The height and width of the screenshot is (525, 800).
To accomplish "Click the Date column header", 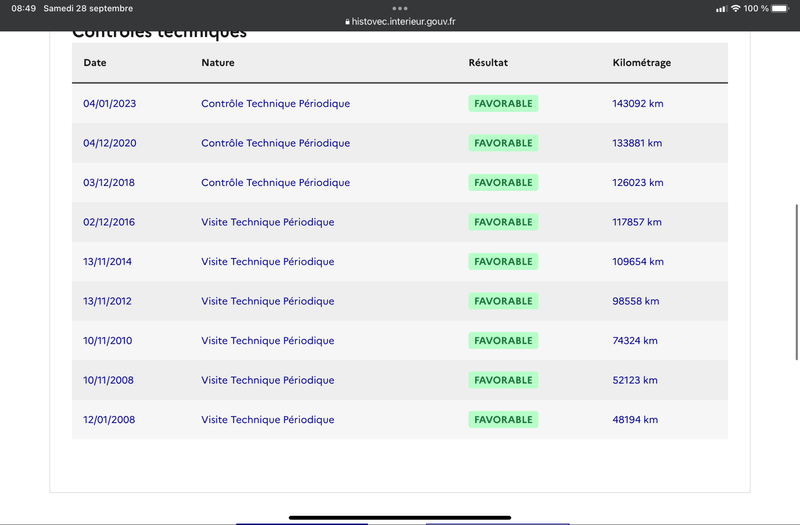I will (x=95, y=62).
